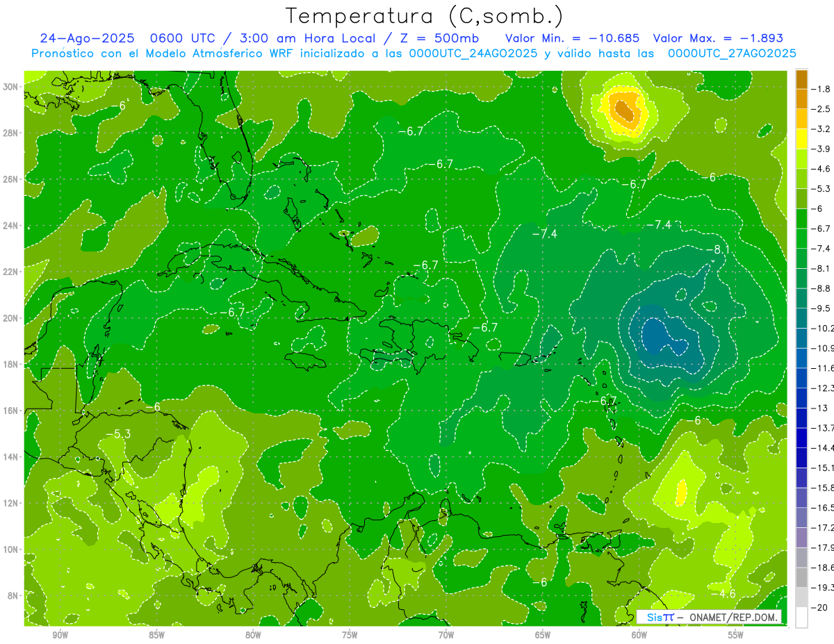Click '0000UTC_24AGO2025' initialization time text

pos(473,53)
